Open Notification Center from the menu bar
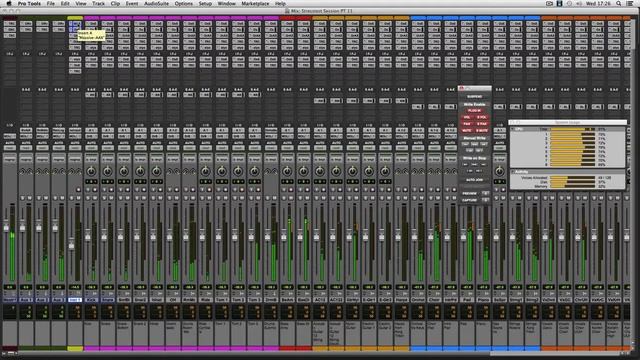 631,3
